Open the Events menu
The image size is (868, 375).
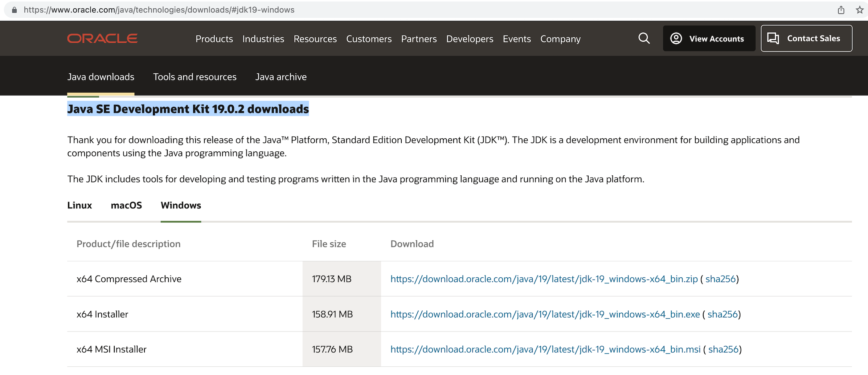tap(517, 39)
